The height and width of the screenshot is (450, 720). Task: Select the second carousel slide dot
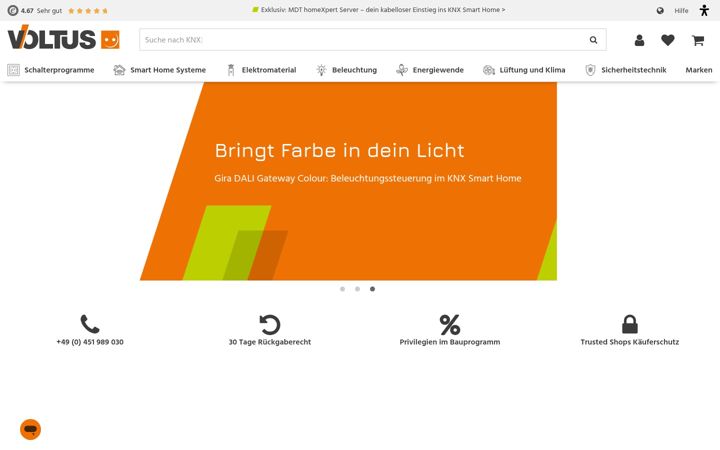click(357, 289)
